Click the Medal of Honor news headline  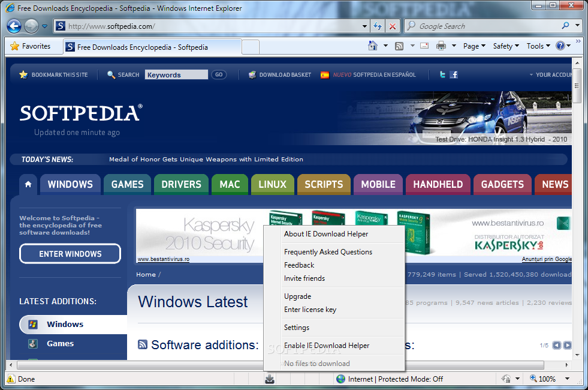tap(206, 159)
